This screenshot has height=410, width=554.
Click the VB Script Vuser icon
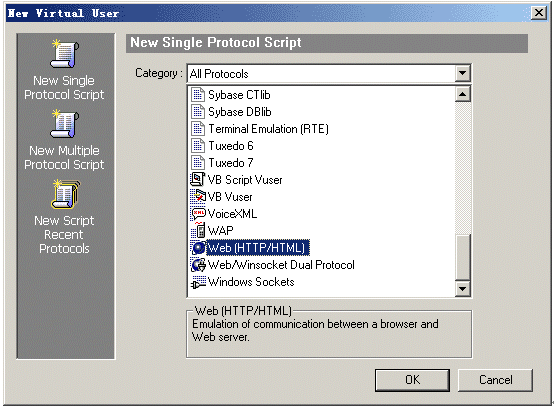pos(198,179)
